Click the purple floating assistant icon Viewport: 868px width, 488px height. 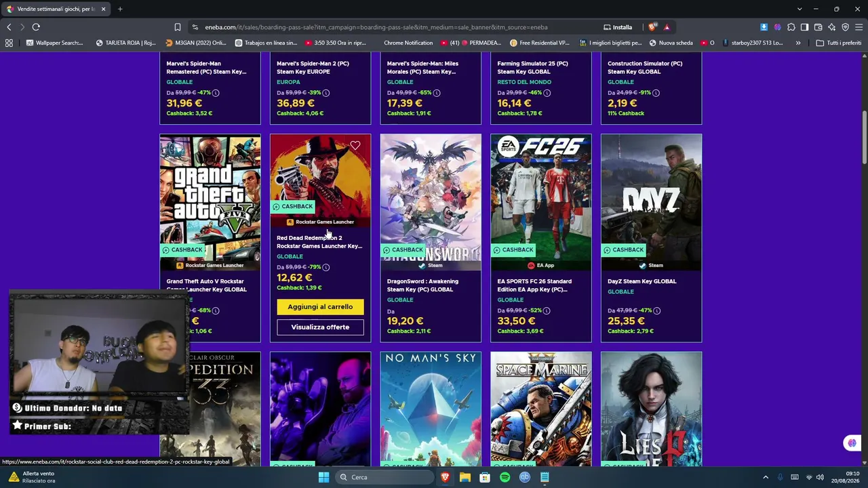[852, 443]
